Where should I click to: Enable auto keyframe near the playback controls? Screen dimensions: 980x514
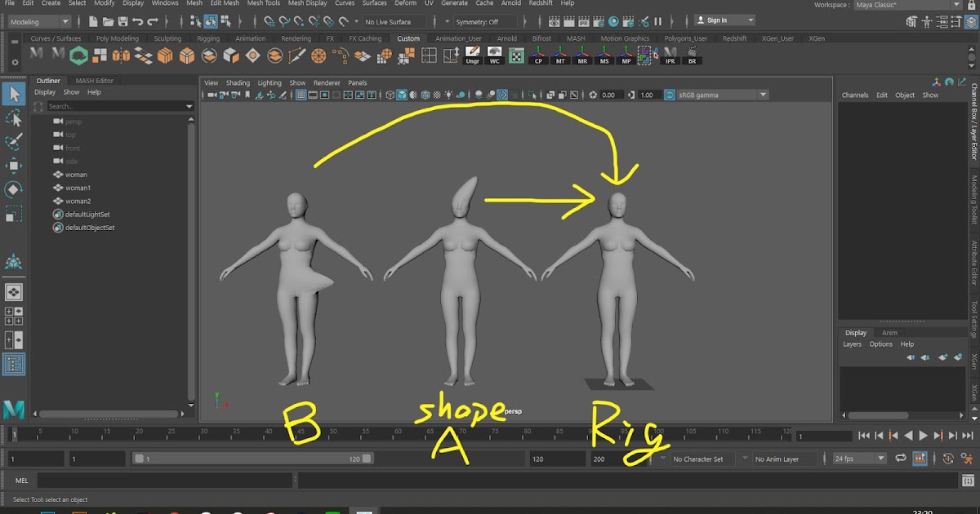pos(949,459)
